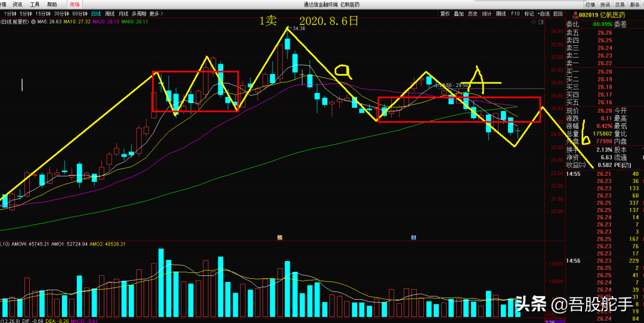Click the 收益(二) value 0.582

(605, 165)
